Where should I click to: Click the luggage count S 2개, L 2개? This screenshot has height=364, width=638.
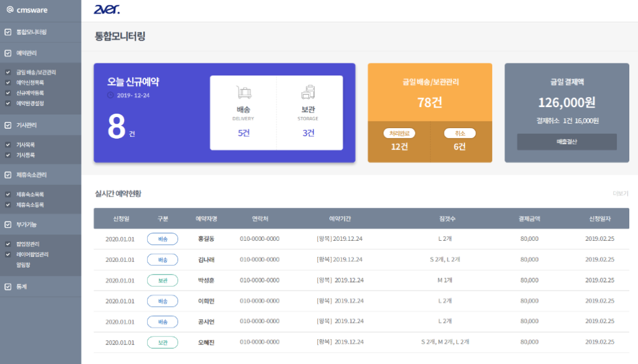coord(445,259)
